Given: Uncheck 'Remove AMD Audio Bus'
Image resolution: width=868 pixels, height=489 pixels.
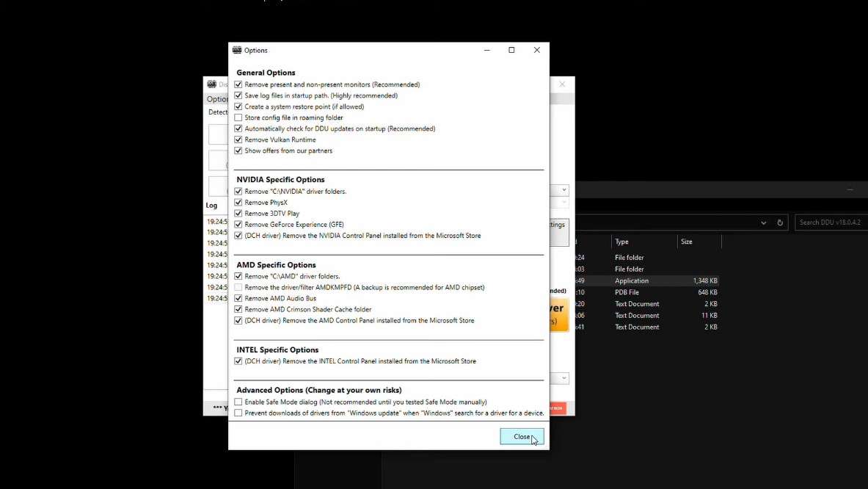Looking at the screenshot, I should [x=238, y=298].
